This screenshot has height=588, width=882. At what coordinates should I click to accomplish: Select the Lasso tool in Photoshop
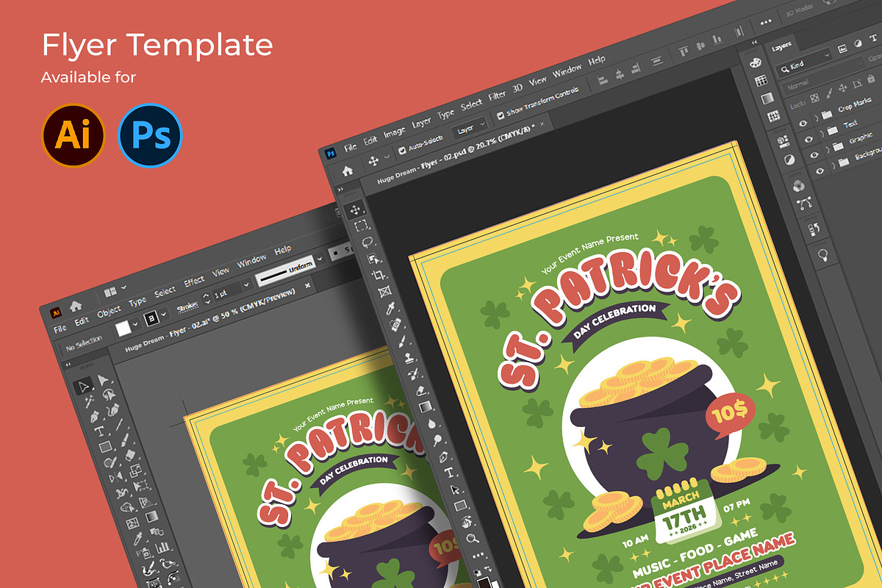point(367,242)
